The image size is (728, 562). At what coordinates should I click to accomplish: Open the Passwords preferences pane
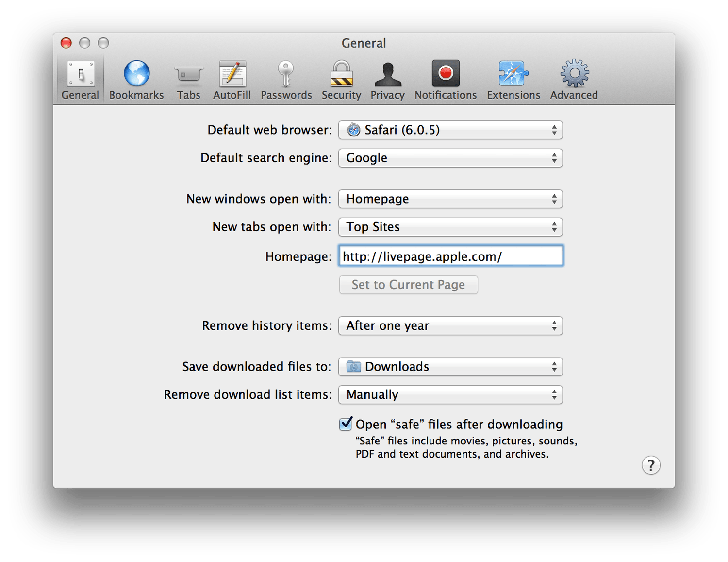286,80
